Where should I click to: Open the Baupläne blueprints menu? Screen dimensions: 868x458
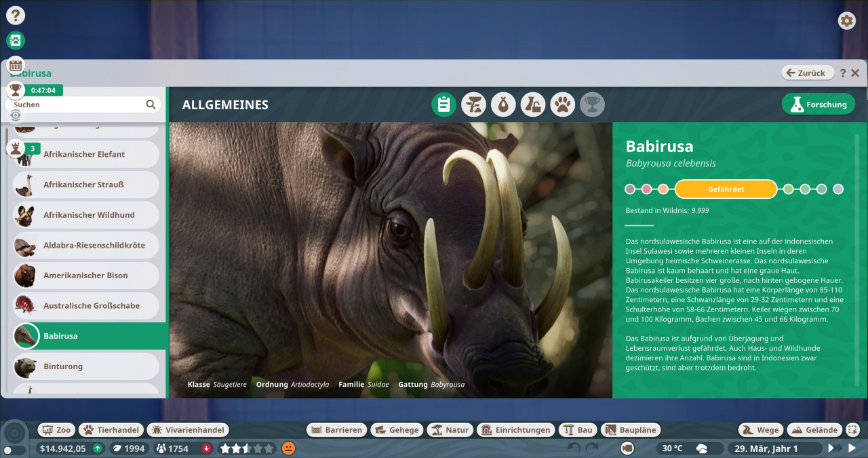(x=631, y=430)
